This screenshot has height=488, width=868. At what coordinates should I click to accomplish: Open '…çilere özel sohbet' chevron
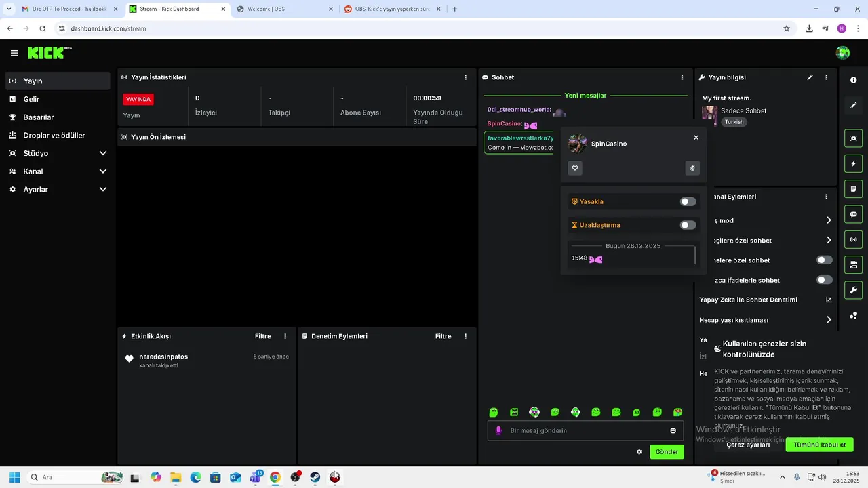point(829,240)
